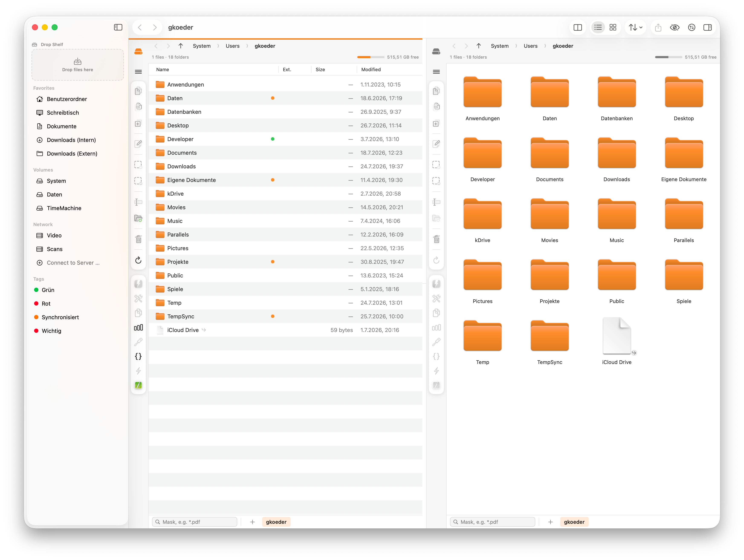Click the add-to-selection icon in left pane toolbar

tap(138, 165)
